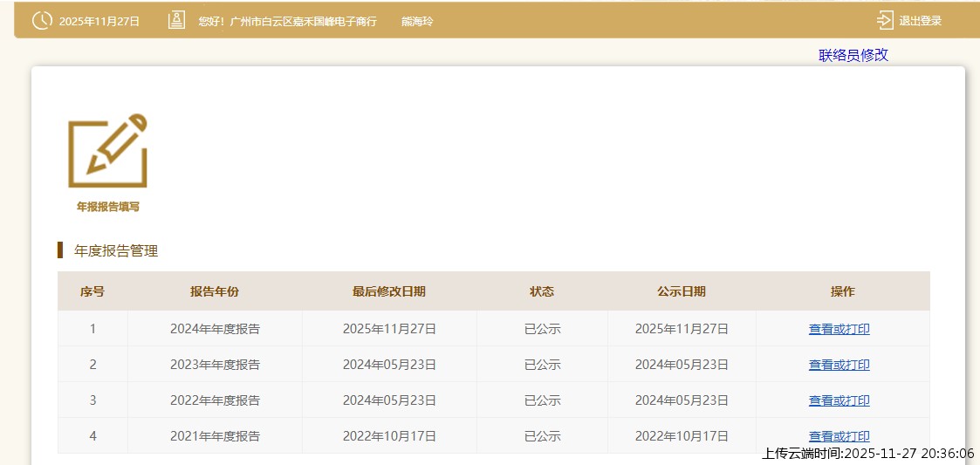Select the 2021年年度报告 cell
This screenshot has height=465, width=980.
(x=215, y=436)
